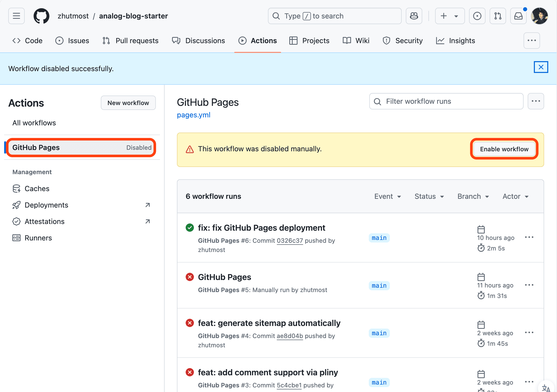Open options for the fix GitHub Pages deployment run
Image resolution: width=557 pixels, height=392 pixels.
point(529,237)
